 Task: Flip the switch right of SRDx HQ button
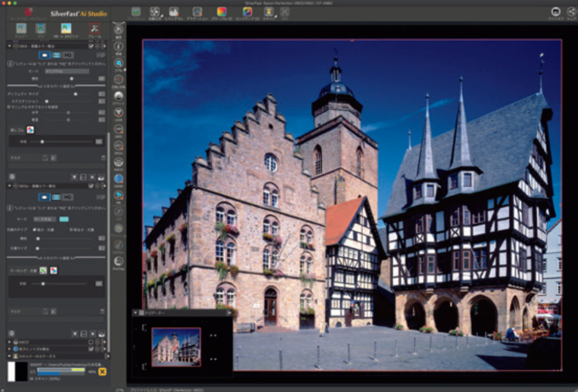tap(100, 197)
